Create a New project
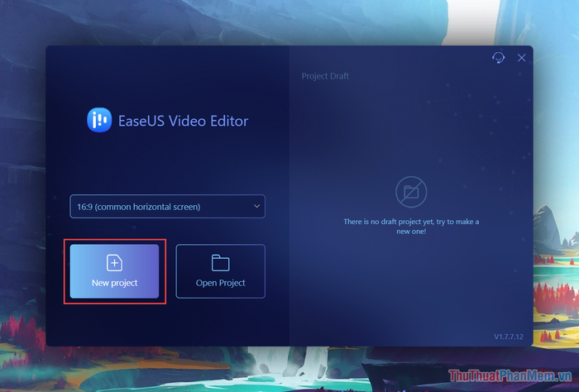This screenshot has height=392, width=579. click(114, 271)
